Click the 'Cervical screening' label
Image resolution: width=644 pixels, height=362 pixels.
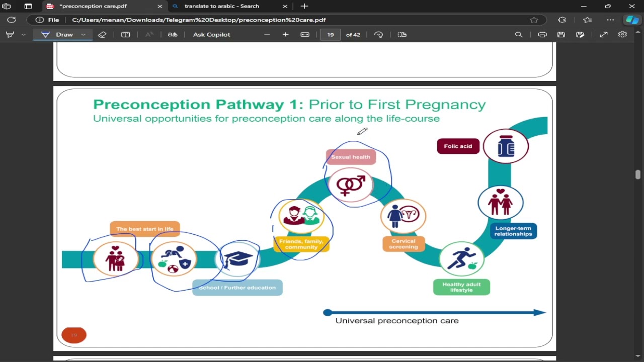point(404,244)
